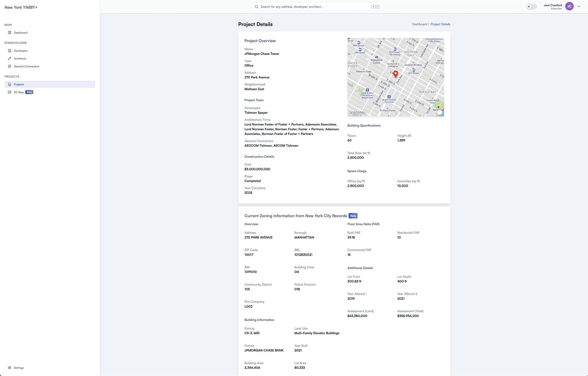The height and width of the screenshot is (376, 588).
Task: Open the Dashboard breadcrumb link
Action: pos(419,24)
